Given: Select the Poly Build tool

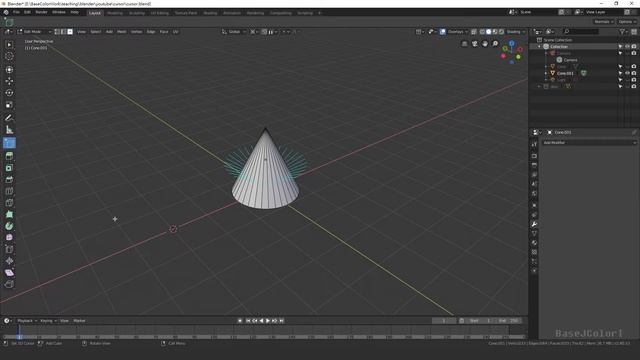Looking at the screenshot, I should coord(9,214).
